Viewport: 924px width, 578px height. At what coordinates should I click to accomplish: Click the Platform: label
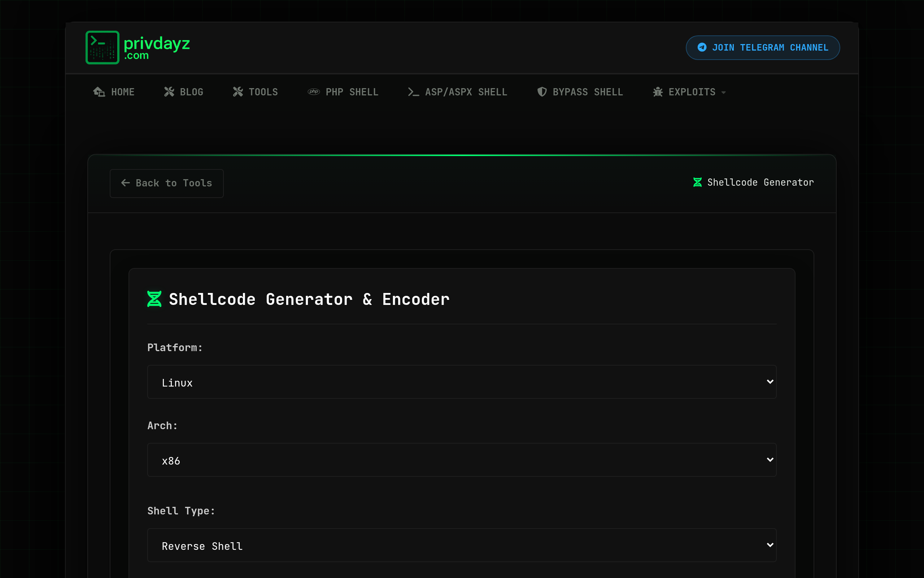(175, 348)
